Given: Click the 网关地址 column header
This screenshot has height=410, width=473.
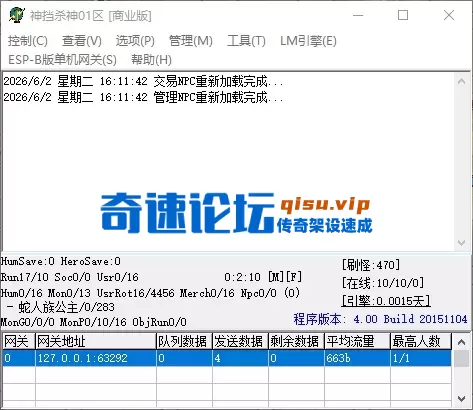Looking at the screenshot, I should [x=96, y=341].
